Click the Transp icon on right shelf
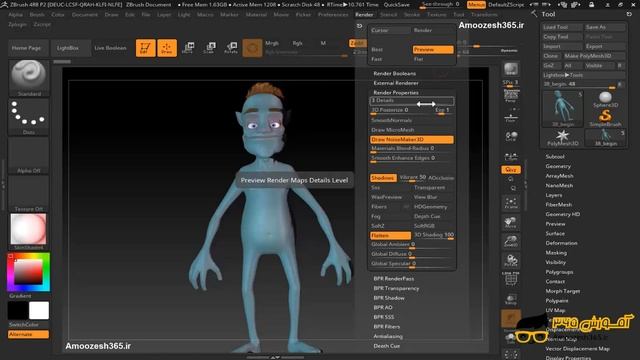Screen dimensions: 640x360 click(x=511, y=299)
